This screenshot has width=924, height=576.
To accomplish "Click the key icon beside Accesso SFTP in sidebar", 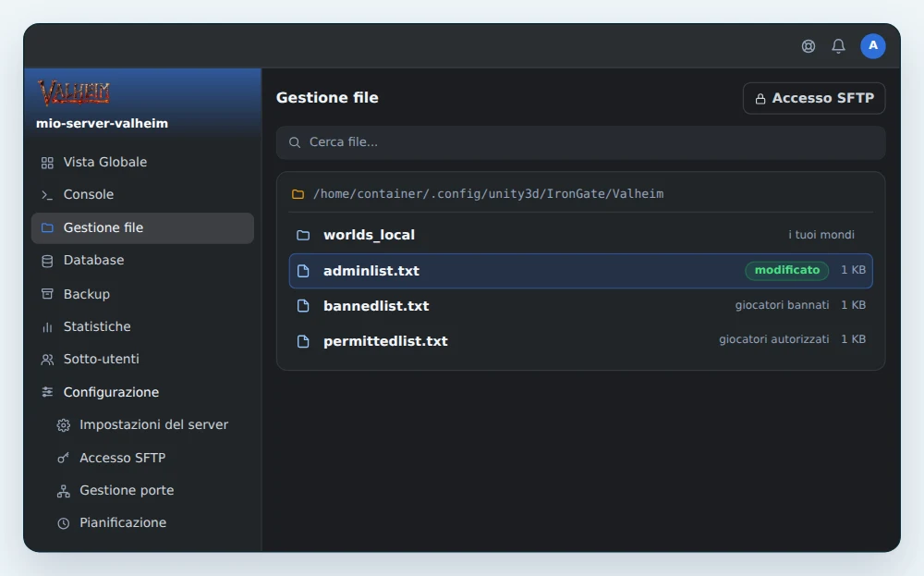I will pyautogui.click(x=63, y=458).
